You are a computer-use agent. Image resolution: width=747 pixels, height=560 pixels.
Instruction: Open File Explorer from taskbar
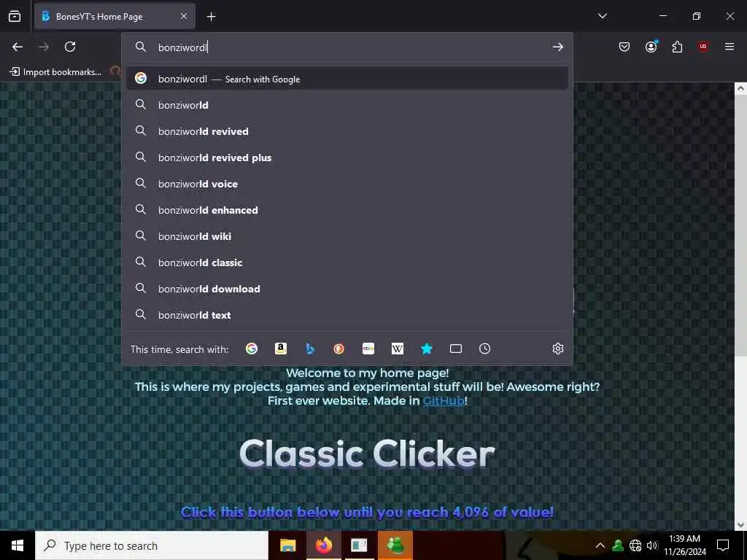[287, 545]
